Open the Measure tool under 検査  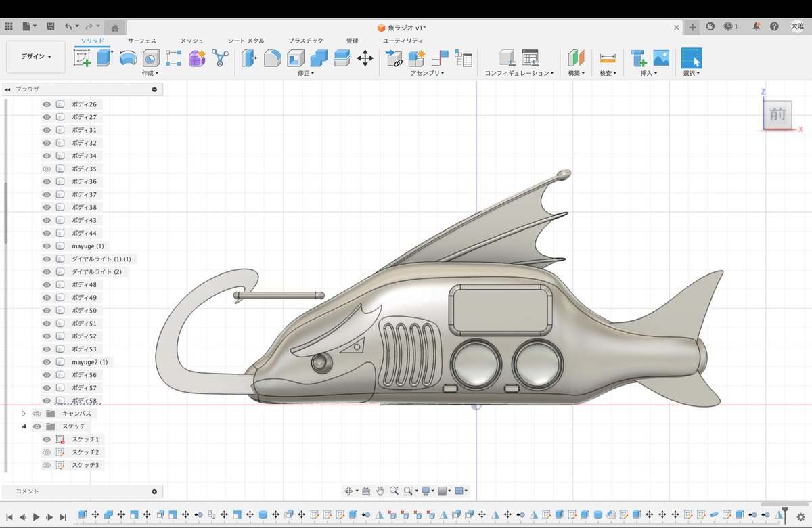pos(607,58)
